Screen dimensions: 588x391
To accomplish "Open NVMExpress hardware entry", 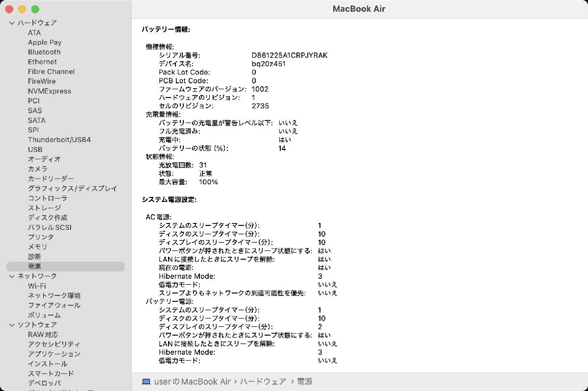I will coord(49,91).
